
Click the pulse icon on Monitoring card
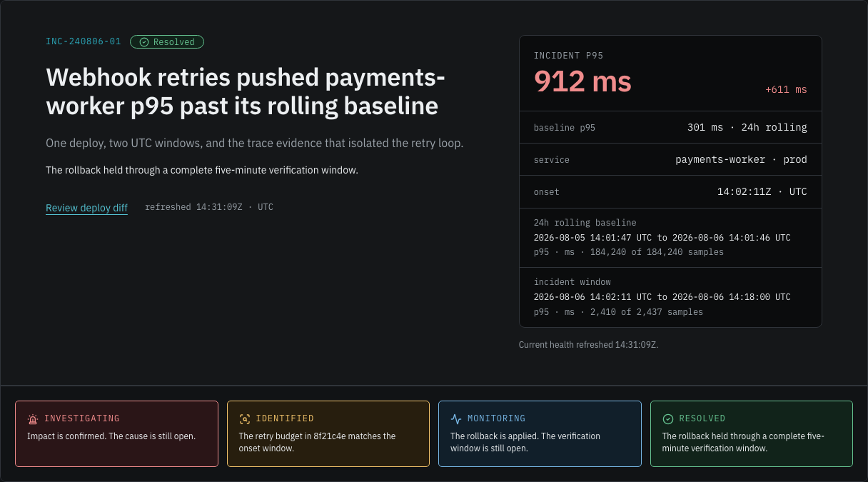[x=456, y=418]
